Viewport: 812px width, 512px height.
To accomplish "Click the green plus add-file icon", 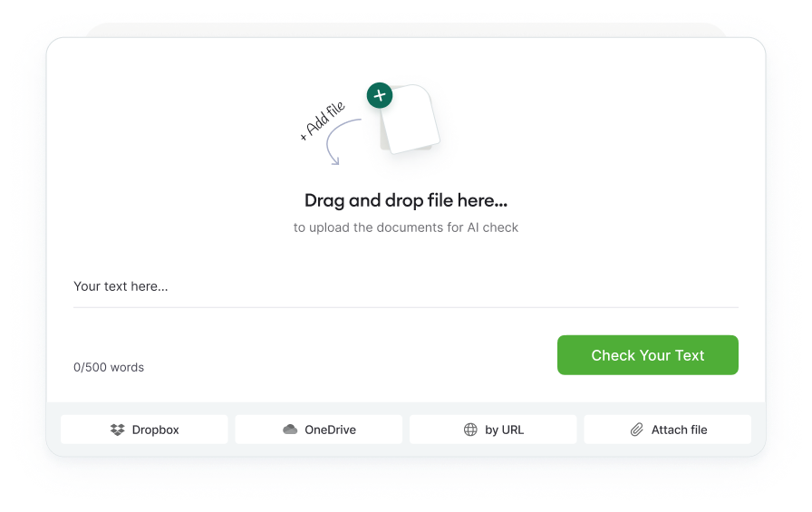I will [x=380, y=95].
